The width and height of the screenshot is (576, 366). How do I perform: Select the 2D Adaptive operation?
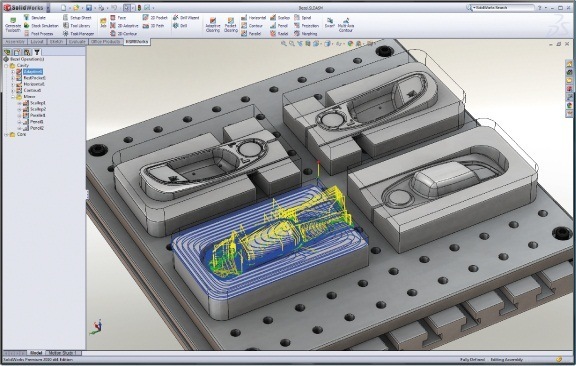125,25
